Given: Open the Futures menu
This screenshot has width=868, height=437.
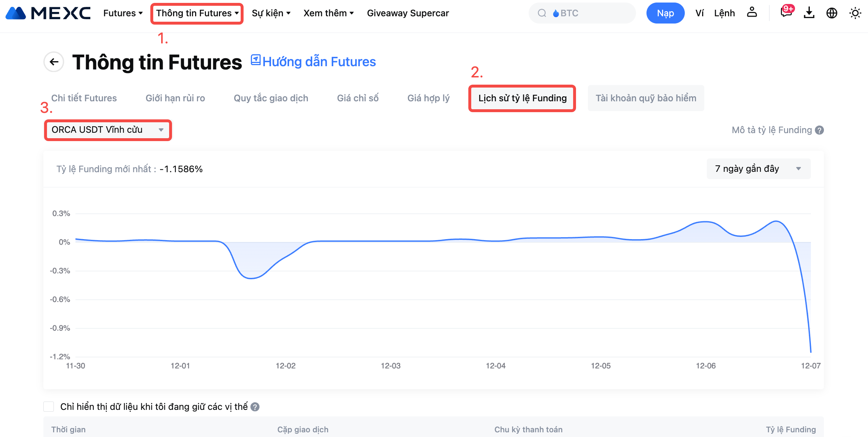Looking at the screenshot, I should click(x=123, y=13).
